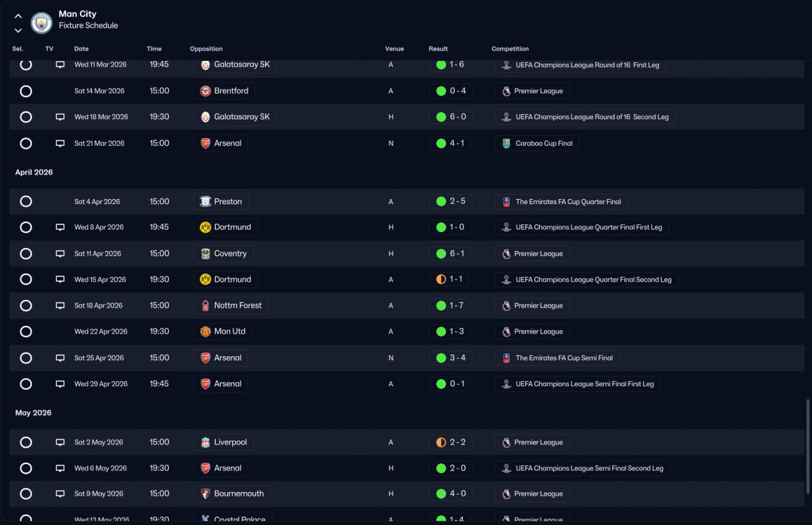Screen dimensions: 812x525
Task: Click the vertical scrollbar thumb
Action: [808, 447]
